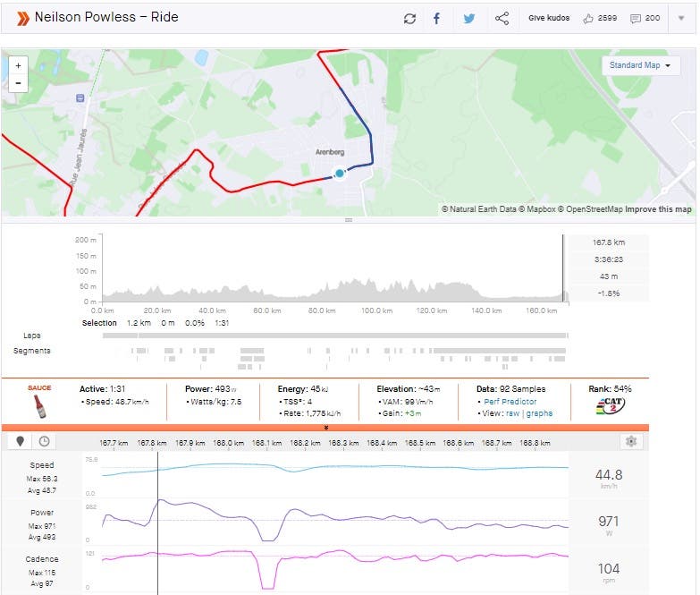Screen dimensions: 700x595
Task: Zoom in on the map
Action: click(x=18, y=65)
